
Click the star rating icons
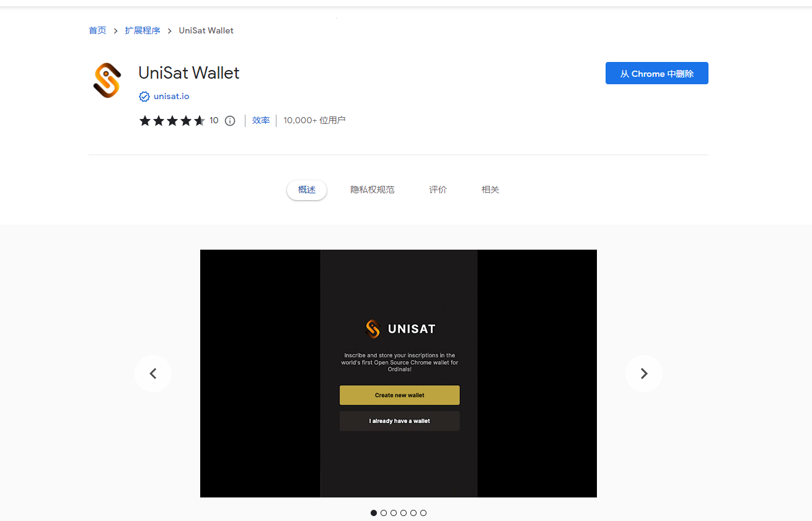172,121
